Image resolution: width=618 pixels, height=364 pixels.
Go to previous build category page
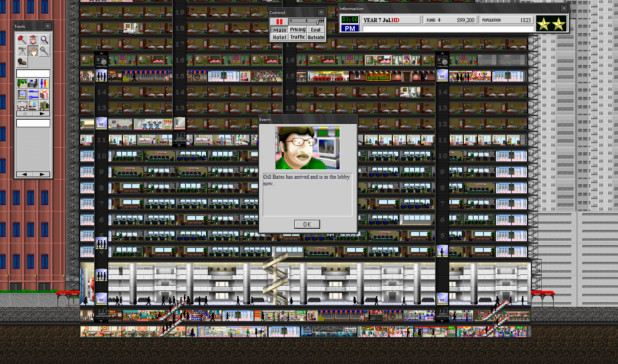[x=25, y=114]
